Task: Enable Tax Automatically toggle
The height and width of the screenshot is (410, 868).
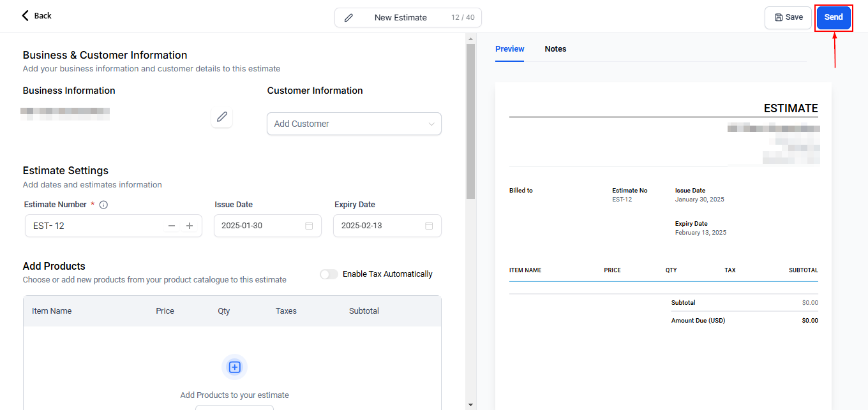Action: click(x=329, y=274)
